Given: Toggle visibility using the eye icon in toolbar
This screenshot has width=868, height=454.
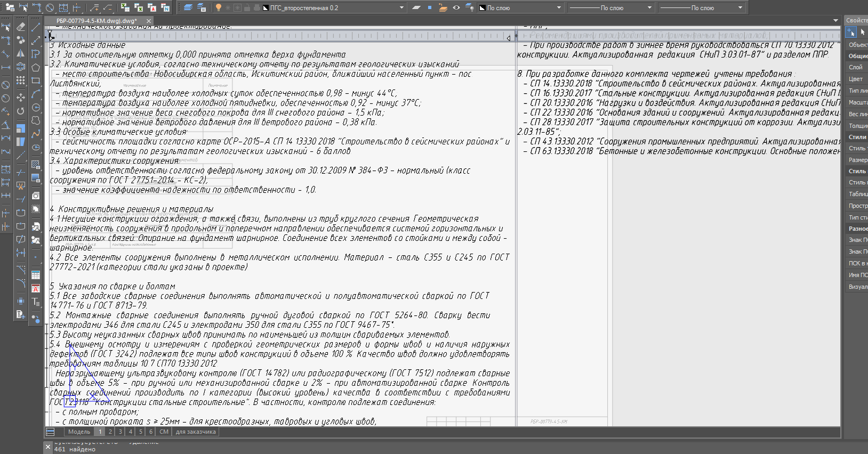Looking at the screenshot, I should pos(456,7).
